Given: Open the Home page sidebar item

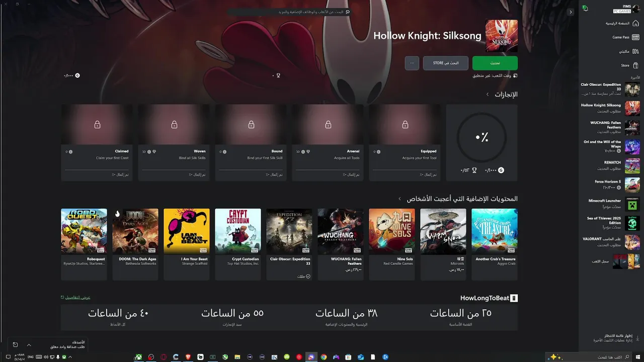Looking at the screenshot, I should tap(622, 23).
